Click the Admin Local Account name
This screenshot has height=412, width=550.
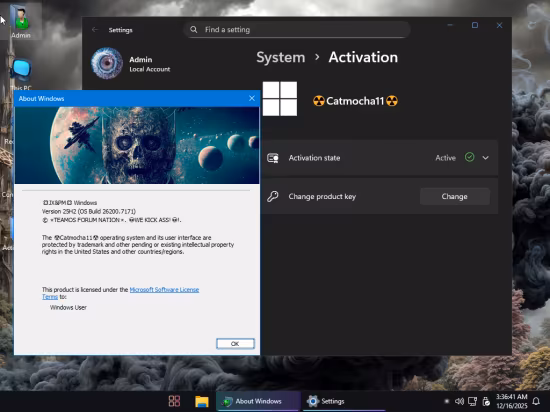coord(149,64)
